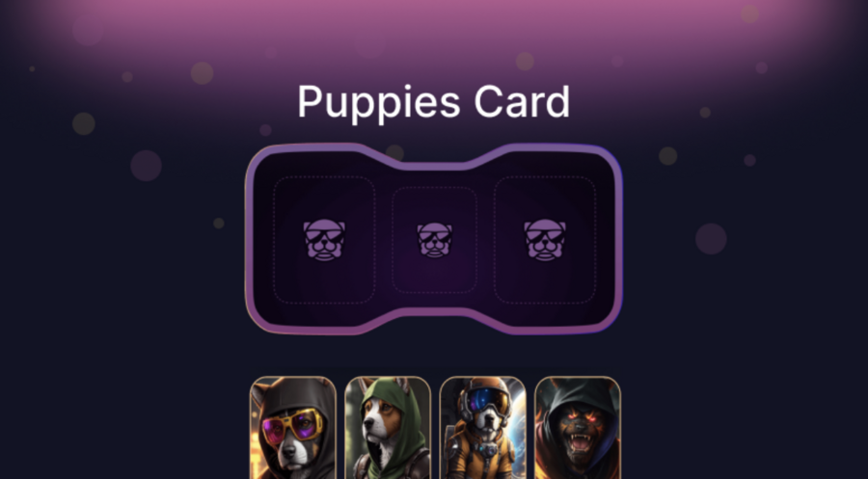Image resolution: width=868 pixels, height=479 pixels.
Task: Choose the narrow middle dashed placeholder
Action: pos(434,240)
